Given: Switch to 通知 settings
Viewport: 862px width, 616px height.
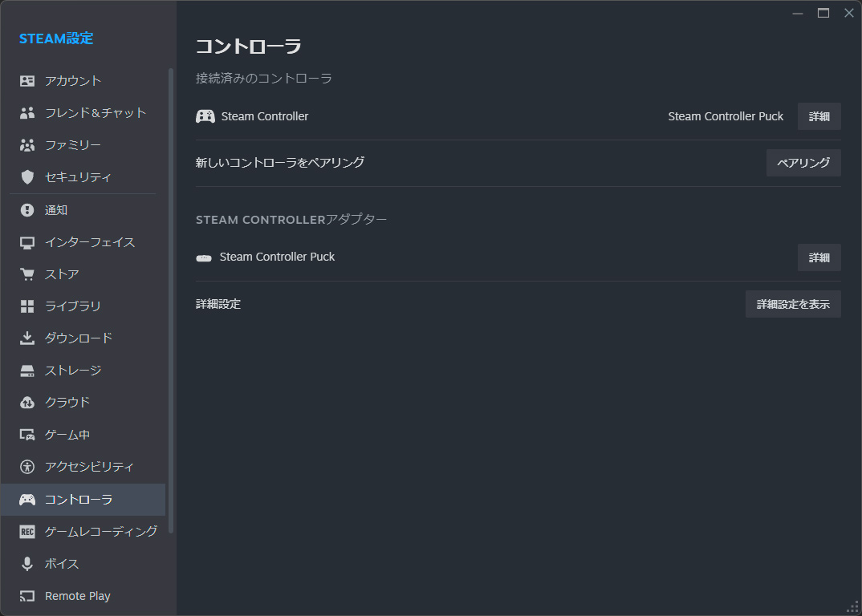Looking at the screenshot, I should click(83, 210).
